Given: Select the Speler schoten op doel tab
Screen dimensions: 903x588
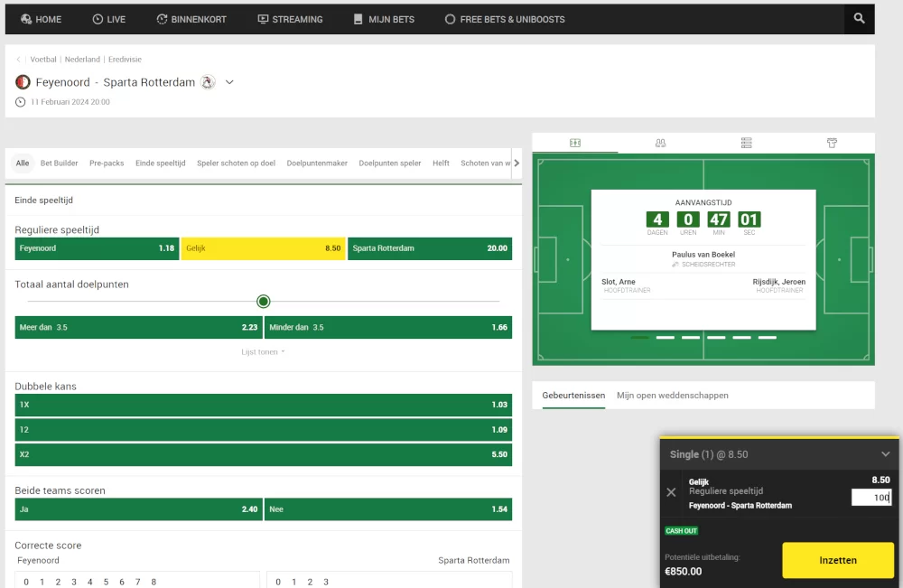Looking at the screenshot, I should [x=236, y=163].
